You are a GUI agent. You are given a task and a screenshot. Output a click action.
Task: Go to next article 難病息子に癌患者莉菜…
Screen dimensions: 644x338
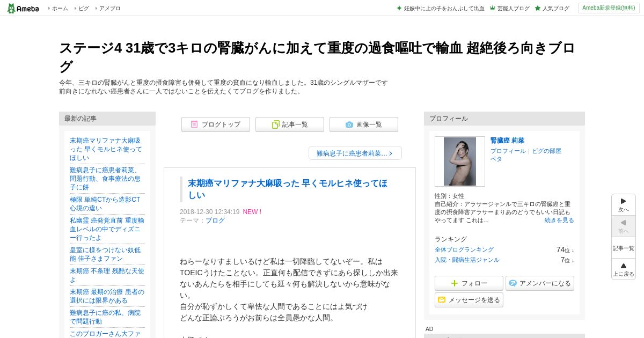(x=355, y=153)
